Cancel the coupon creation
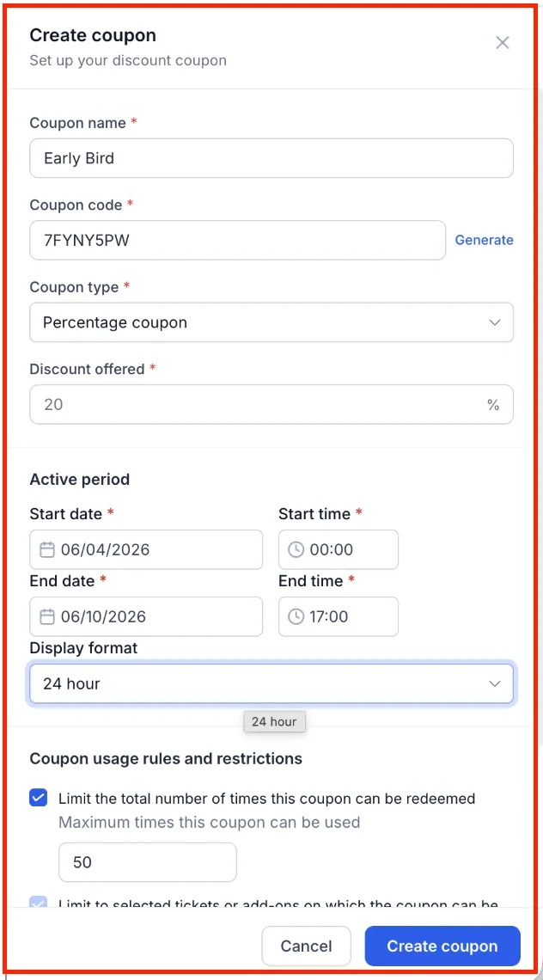The width and height of the screenshot is (543, 980). click(x=306, y=946)
